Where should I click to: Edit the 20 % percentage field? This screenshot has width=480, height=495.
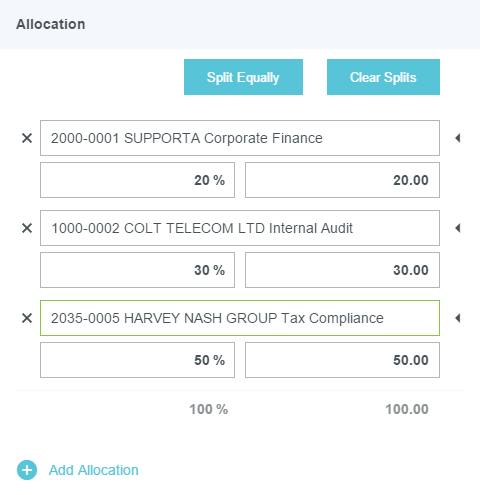pos(137,180)
